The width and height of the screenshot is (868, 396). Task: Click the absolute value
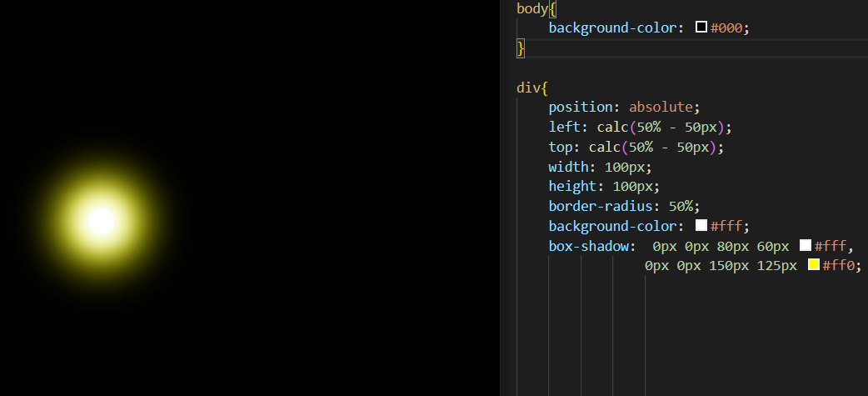click(x=661, y=107)
